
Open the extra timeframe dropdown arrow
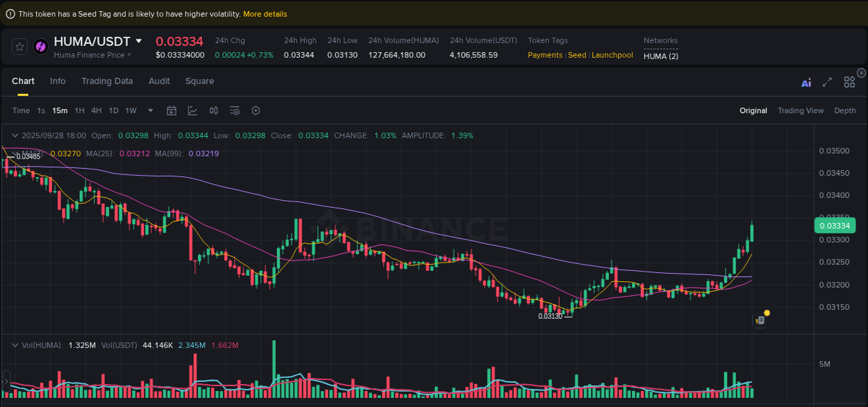point(150,110)
